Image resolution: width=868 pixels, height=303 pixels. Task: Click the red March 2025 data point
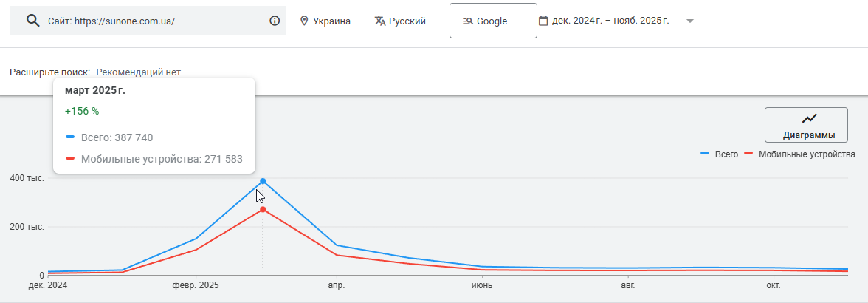(x=263, y=210)
